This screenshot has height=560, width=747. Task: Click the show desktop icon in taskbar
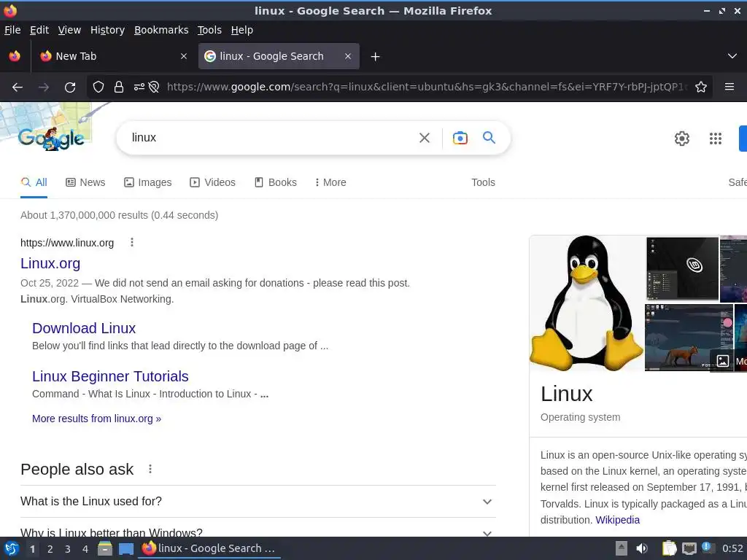126,549
